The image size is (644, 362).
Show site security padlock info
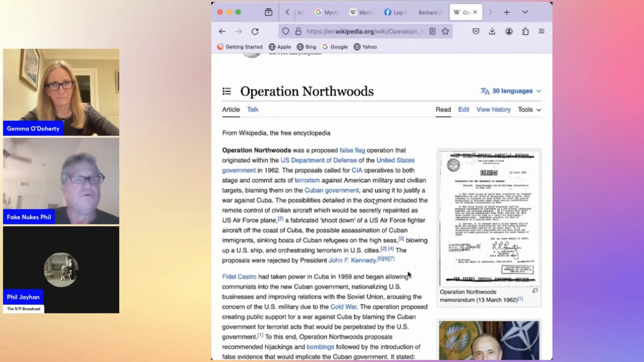coord(298,31)
